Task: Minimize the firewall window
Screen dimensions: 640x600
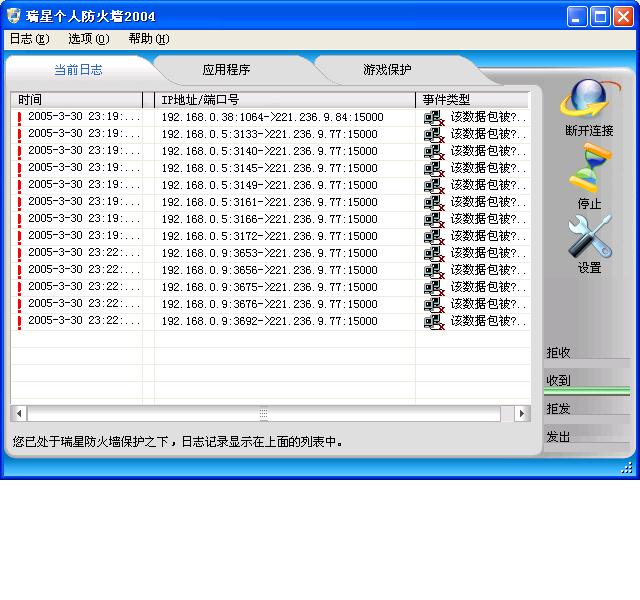Action: pos(576,17)
